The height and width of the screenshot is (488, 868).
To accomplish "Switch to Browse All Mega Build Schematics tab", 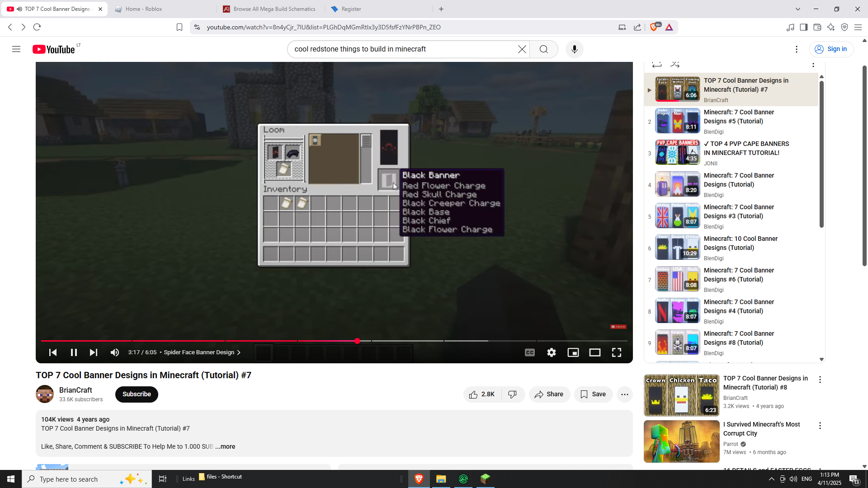I will tap(274, 9).
